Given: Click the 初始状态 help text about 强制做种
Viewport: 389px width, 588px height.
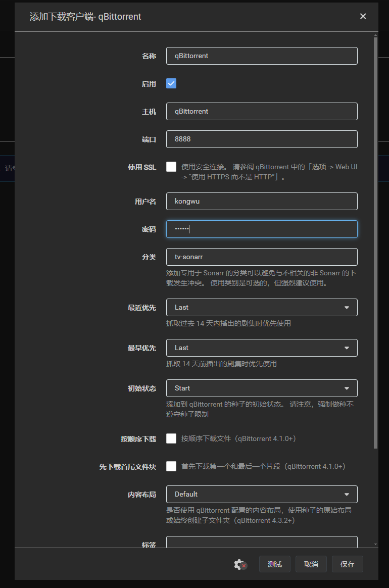Looking at the screenshot, I should 260,409.
